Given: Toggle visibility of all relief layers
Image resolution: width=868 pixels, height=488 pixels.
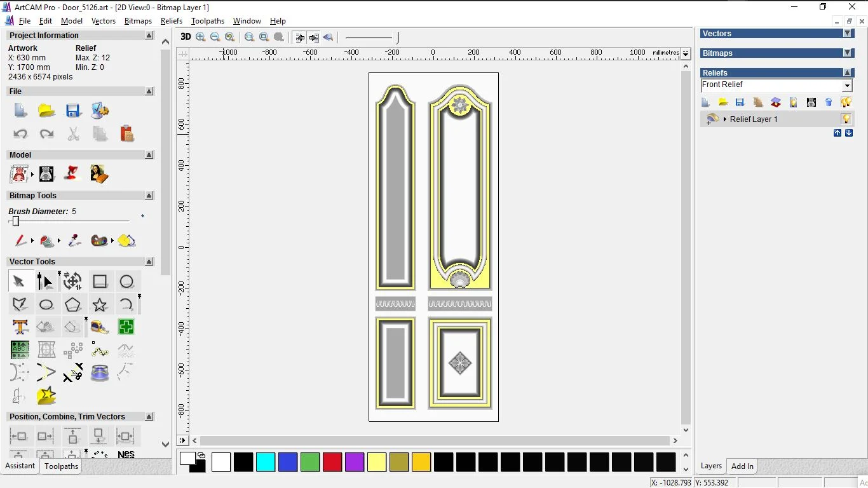Looking at the screenshot, I should [846, 102].
